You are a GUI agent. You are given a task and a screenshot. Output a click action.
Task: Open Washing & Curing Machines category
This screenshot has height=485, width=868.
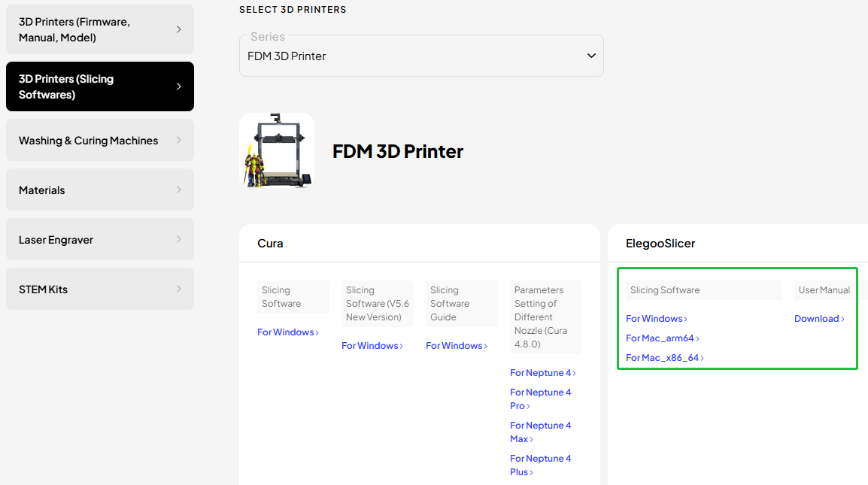(99, 141)
